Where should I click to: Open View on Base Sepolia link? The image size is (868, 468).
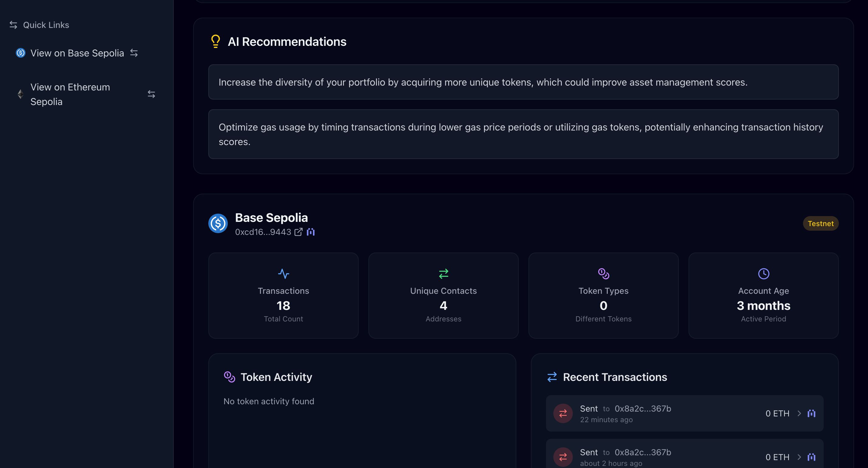[x=77, y=53]
